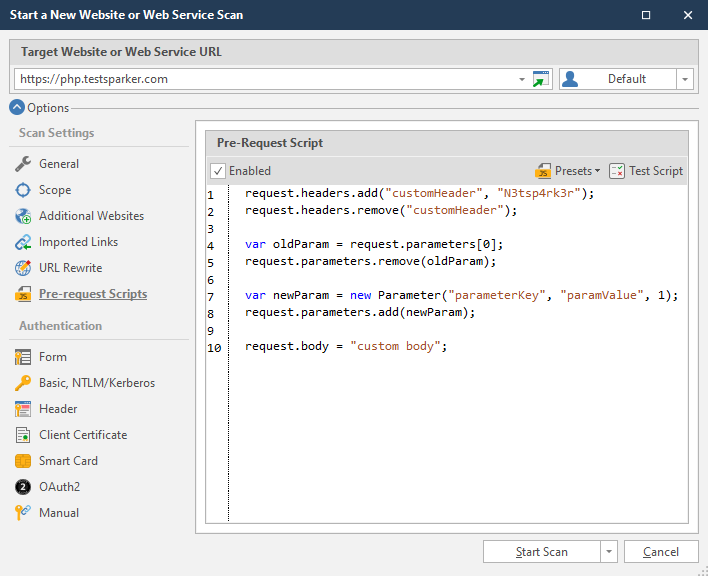
Task: Click the Imported Links chain icon
Action: (x=23, y=242)
